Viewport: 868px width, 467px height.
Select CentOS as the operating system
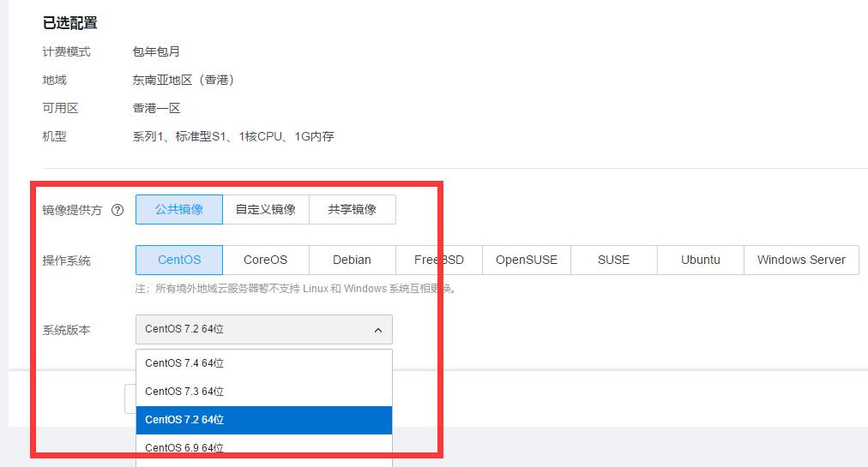(x=179, y=260)
